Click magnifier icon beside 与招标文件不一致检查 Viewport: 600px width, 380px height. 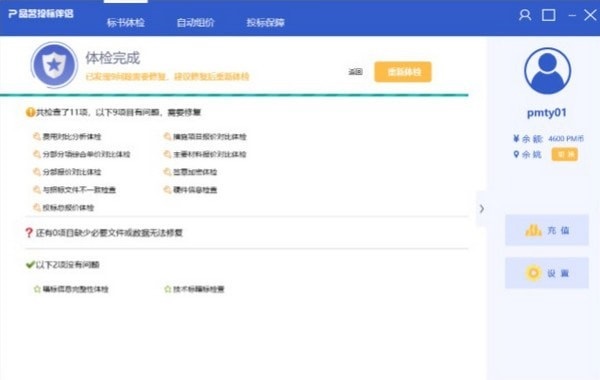point(37,189)
